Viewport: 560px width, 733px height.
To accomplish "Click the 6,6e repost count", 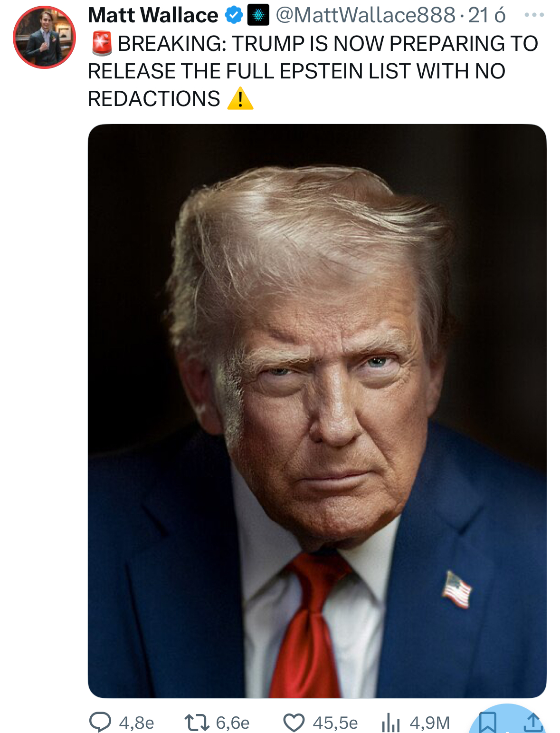I will pos(233,723).
